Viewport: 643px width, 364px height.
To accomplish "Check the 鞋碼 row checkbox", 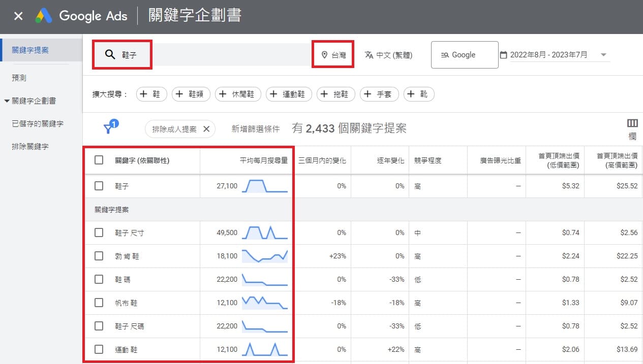I will click(x=99, y=279).
